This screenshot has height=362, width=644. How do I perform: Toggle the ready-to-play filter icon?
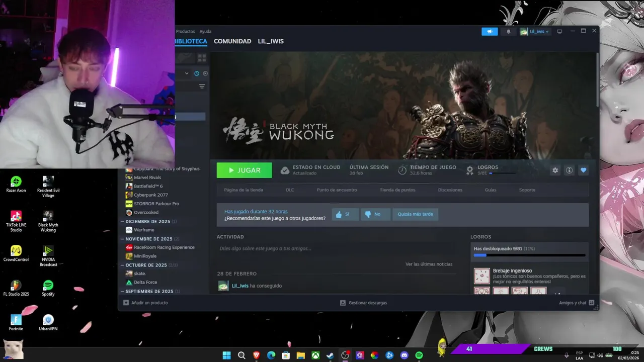205,73
